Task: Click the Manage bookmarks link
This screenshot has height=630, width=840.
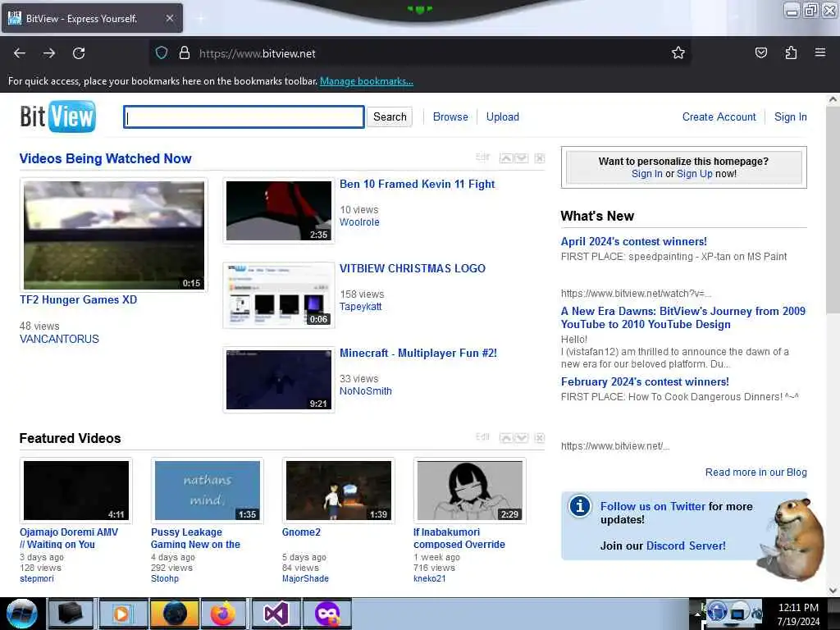Action: [367, 81]
